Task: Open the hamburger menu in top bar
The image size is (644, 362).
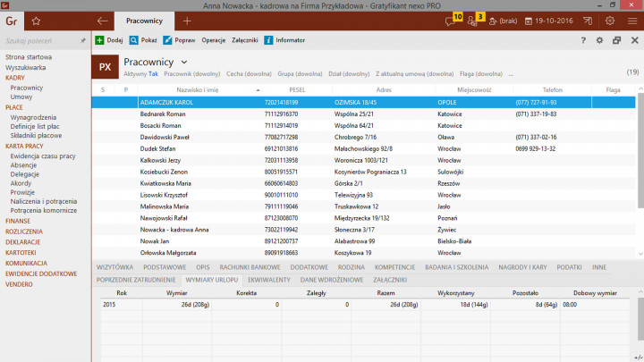Action: click(x=632, y=20)
